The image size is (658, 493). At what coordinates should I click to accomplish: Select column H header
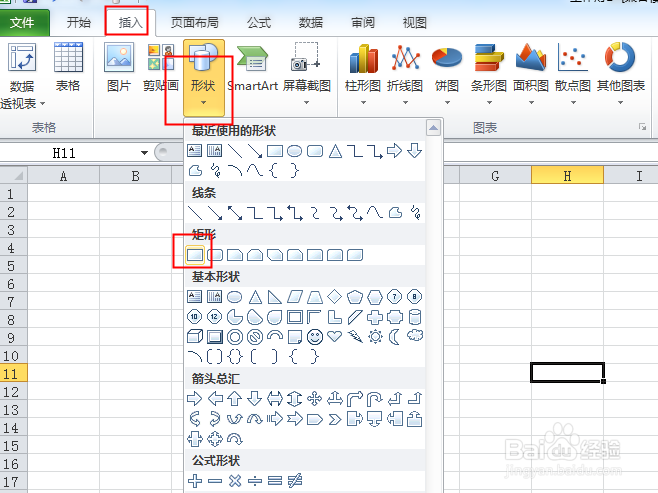tap(567, 175)
